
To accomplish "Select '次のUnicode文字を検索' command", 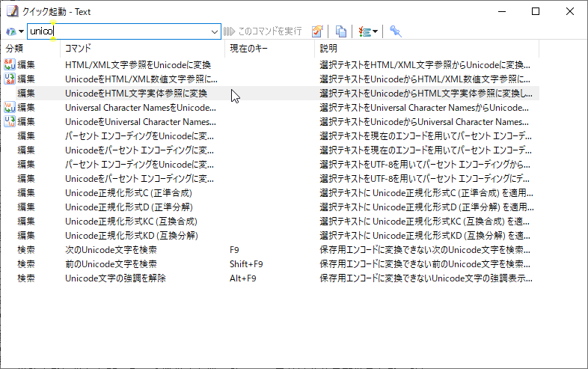I will point(111,250).
